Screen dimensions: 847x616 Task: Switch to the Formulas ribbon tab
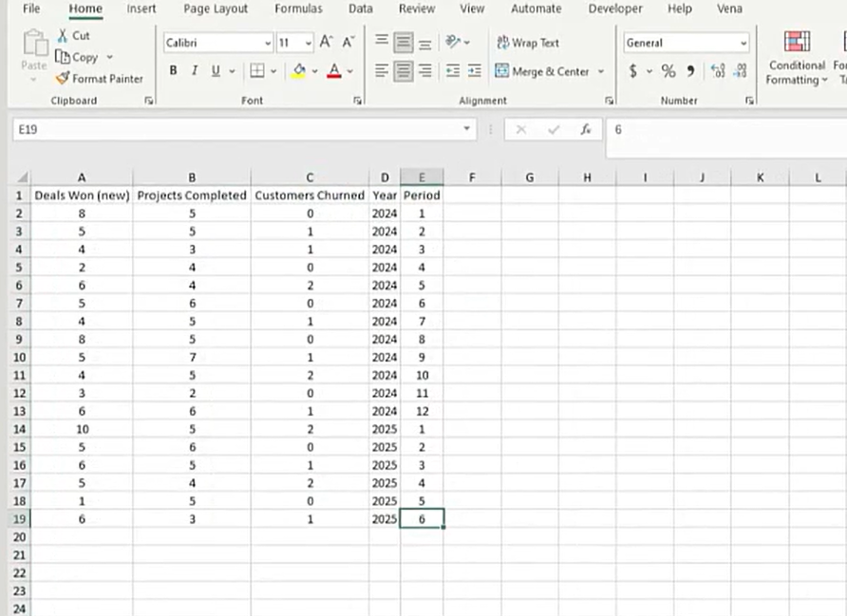[x=298, y=8]
